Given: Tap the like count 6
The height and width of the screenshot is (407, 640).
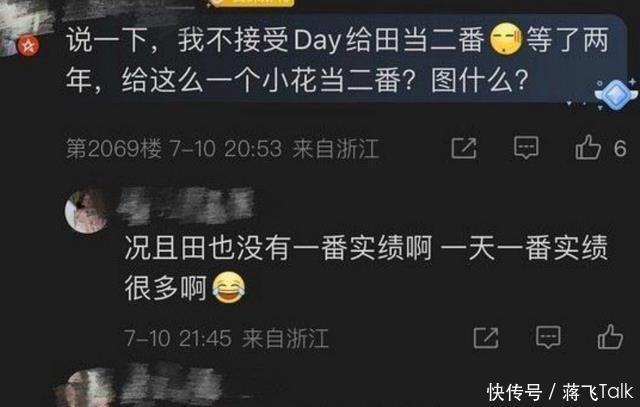Looking at the screenshot, I should point(620,149).
